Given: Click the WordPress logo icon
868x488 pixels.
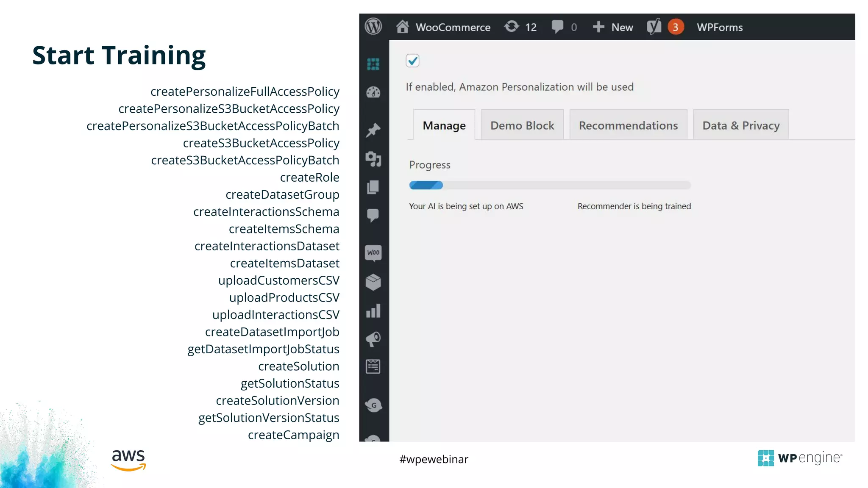Looking at the screenshot, I should pos(373,27).
